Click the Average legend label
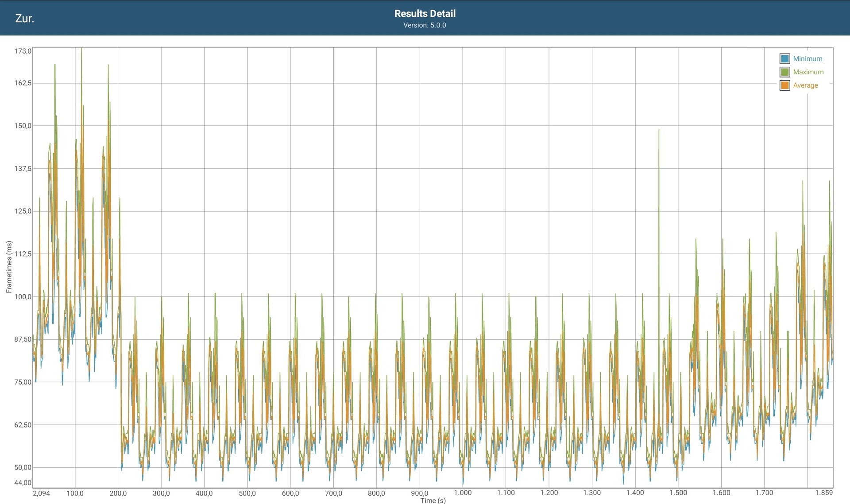850x504 pixels. pyautogui.click(x=805, y=85)
